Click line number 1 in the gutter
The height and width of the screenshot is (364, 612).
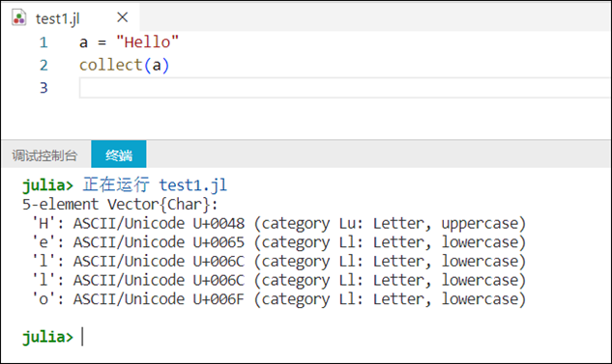click(44, 42)
